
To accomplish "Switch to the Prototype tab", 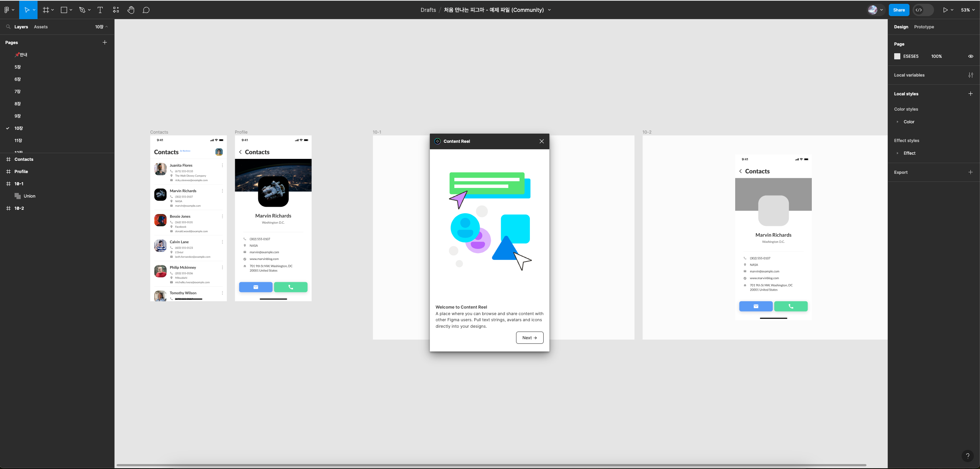I will 924,27.
